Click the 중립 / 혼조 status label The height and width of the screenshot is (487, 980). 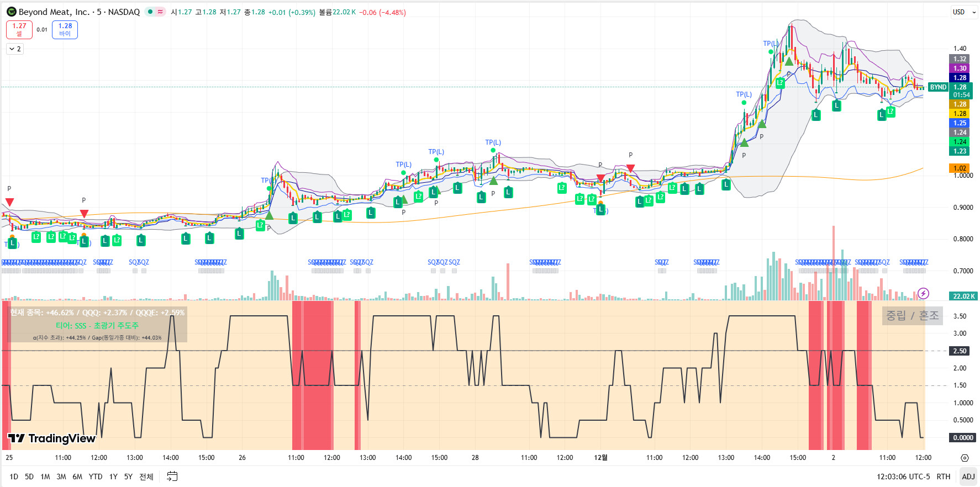tap(913, 315)
